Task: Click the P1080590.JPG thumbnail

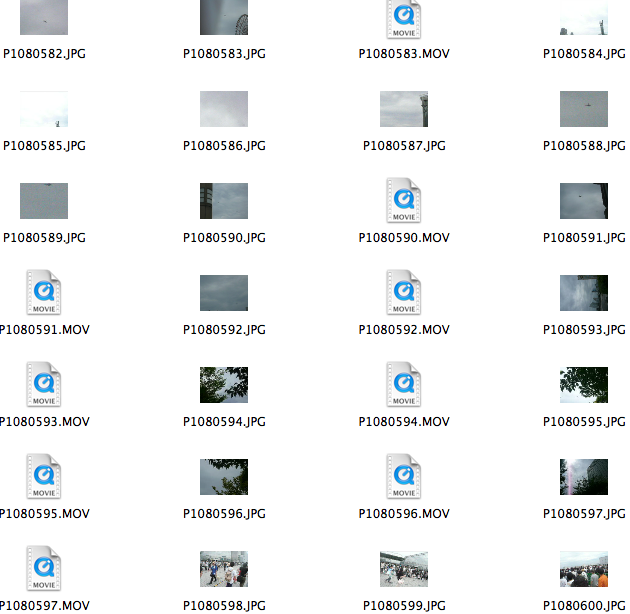Action: (224, 201)
